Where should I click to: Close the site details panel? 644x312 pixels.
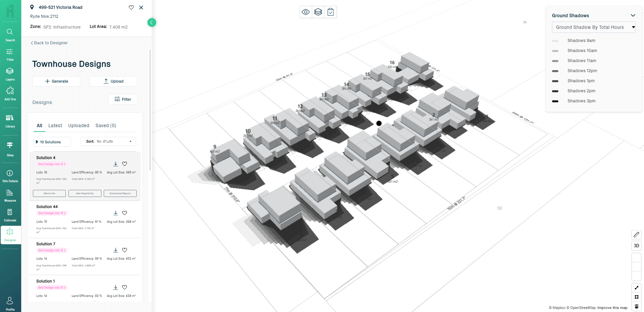(x=141, y=7)
